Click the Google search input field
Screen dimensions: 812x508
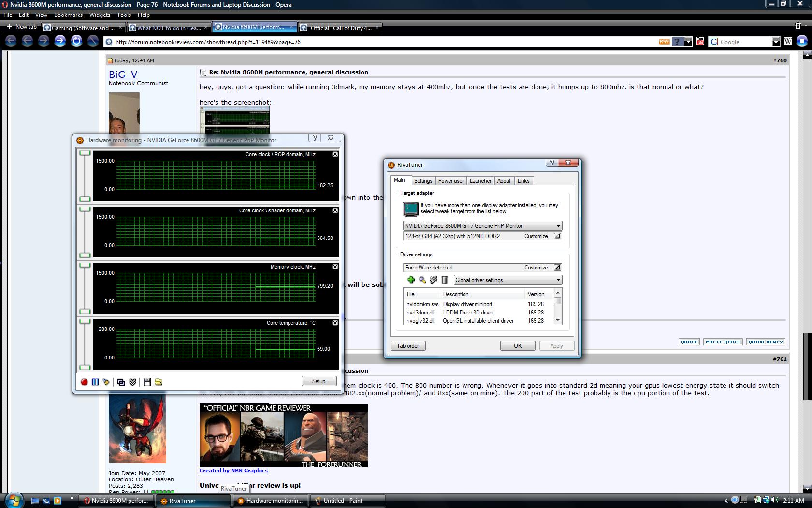click(745, 42)
